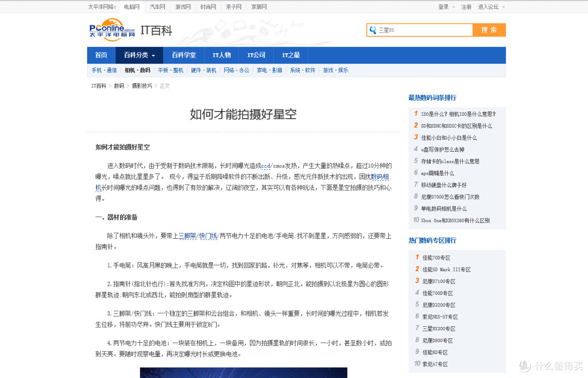The image size is (588, 378).
Task: Open '尼康D7000怎么看快门次数' entry
Action: [x=450, y=197]
